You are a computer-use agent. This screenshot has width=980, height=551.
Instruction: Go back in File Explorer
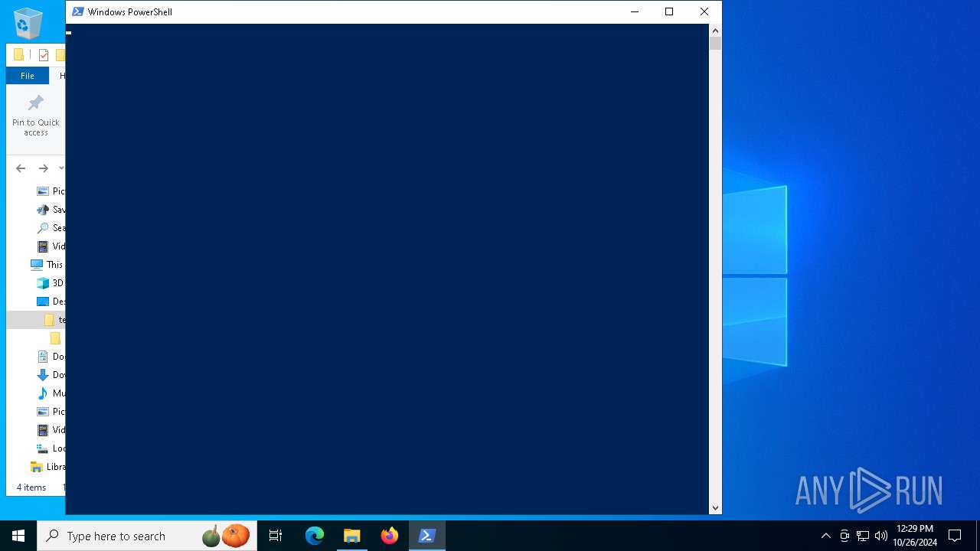[21, 168]
